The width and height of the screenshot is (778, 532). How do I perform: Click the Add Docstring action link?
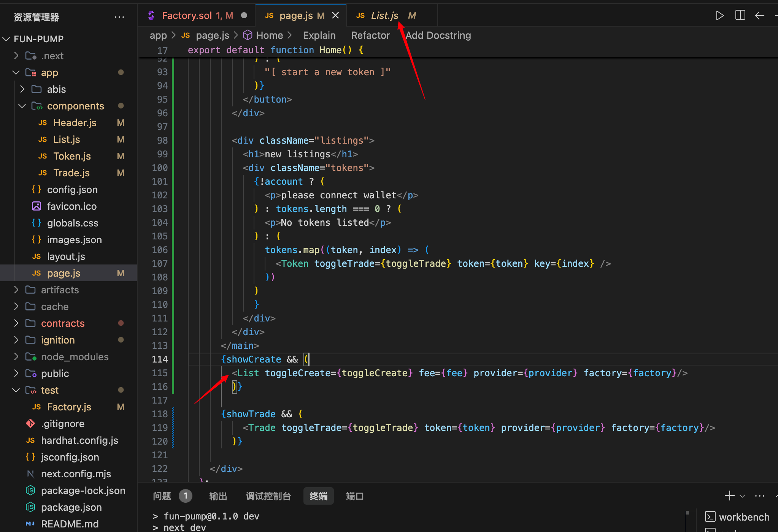(x=438, y=35)
